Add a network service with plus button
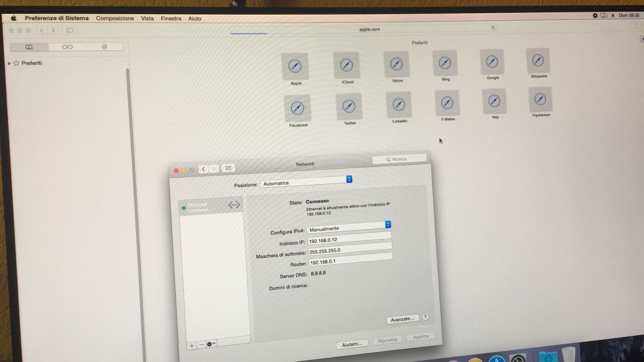 [192, 346]
